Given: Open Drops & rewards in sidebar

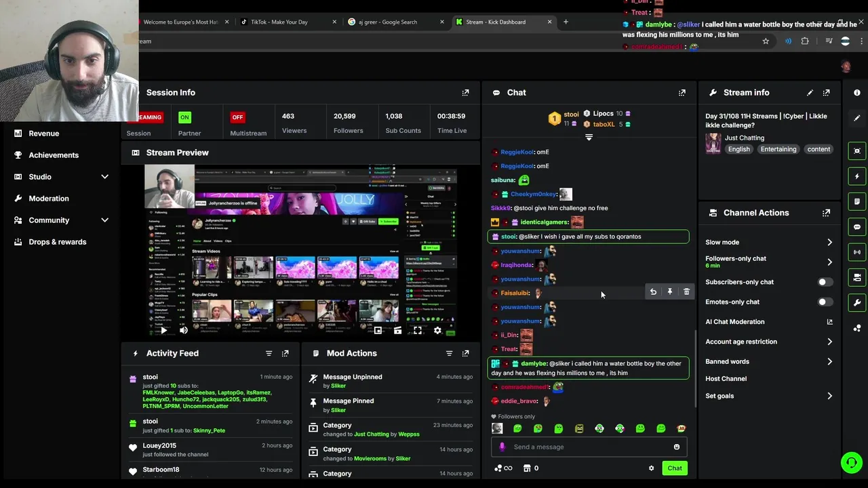Looking at the screenshot, I should click(x=58, y=242).
